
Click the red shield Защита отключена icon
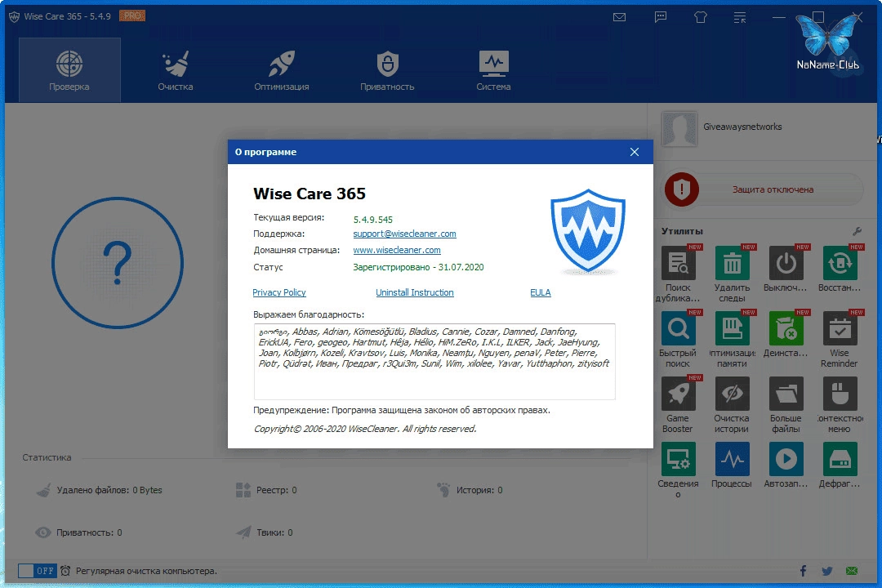(x=682, y=189)
